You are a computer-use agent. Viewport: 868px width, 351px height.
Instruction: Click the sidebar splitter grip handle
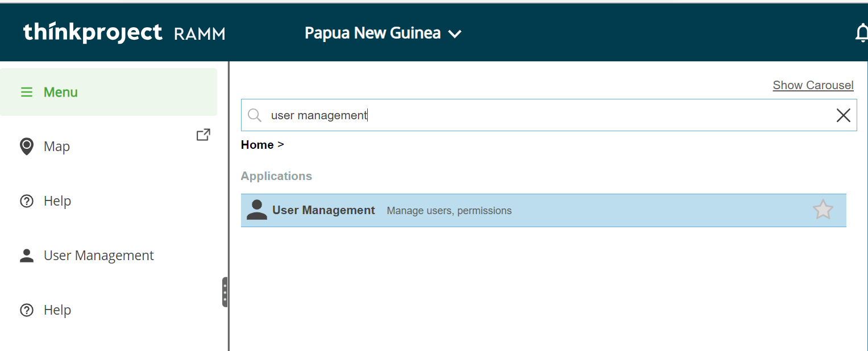pos(225,292)
